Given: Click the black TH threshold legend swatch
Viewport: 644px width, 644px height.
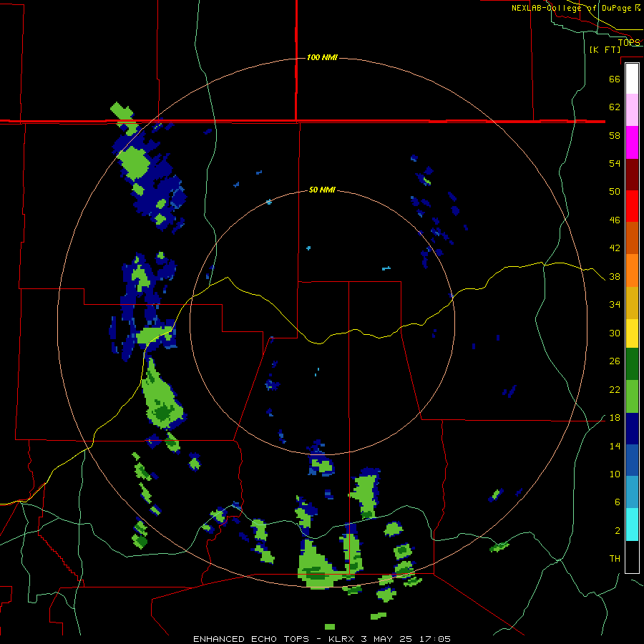Looking at the screenshot, I should coord(632,557).
